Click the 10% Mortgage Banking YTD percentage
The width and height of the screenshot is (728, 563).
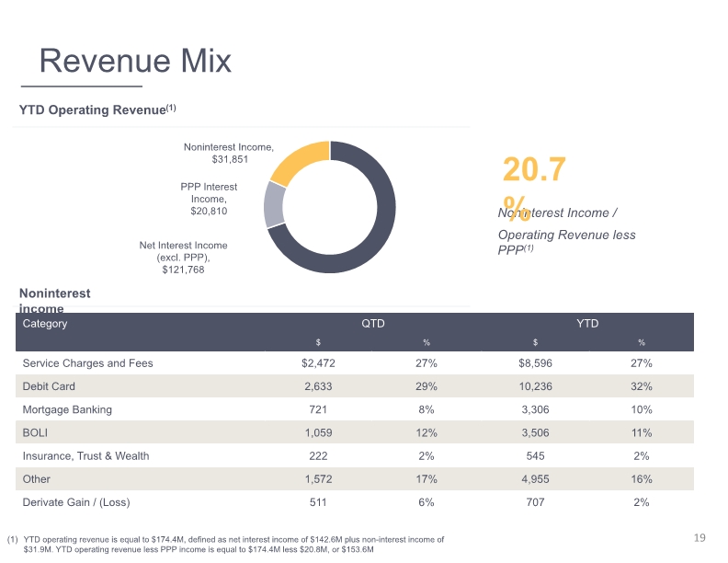click(642, 409)
